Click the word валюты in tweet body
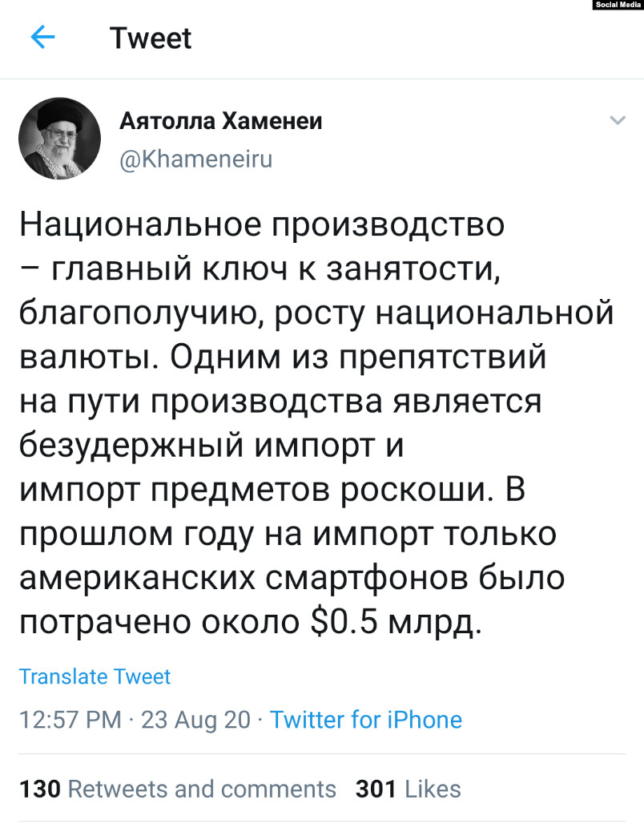Screen dimensions: 644x828 coord(89,357)
